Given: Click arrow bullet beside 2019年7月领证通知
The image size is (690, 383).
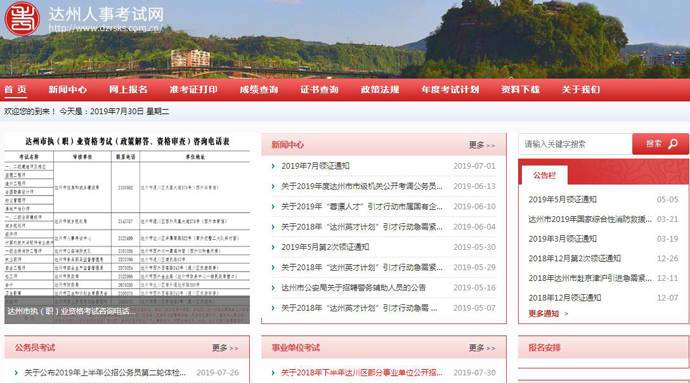Looking at the screenshot, I should coord(273,166).
